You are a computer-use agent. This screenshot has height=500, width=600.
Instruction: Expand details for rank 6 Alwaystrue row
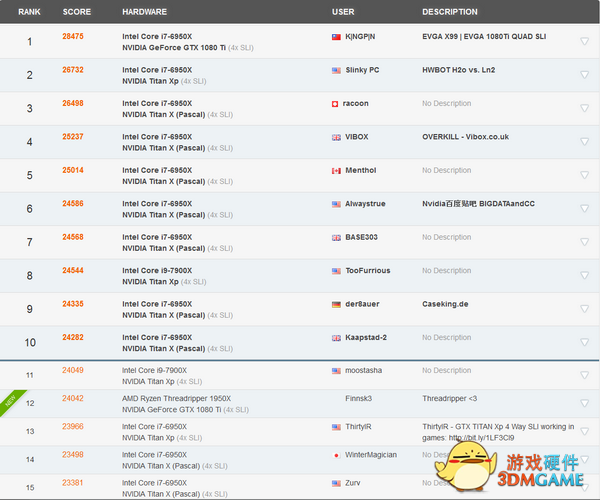[584, 208]
